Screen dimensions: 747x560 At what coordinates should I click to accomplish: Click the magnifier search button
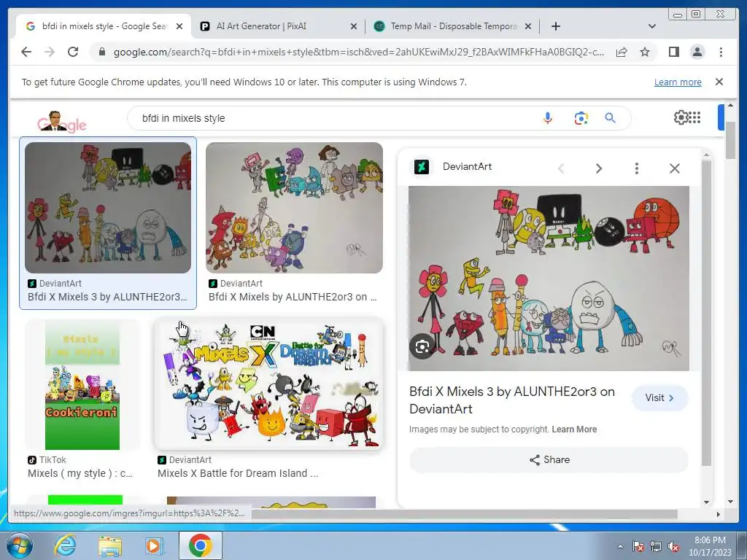(611, 118)
